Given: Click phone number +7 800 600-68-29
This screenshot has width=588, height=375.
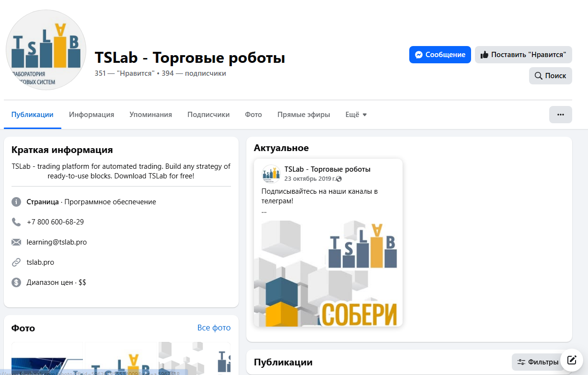Looking at the screenshot, I should (x=55, y=222).
